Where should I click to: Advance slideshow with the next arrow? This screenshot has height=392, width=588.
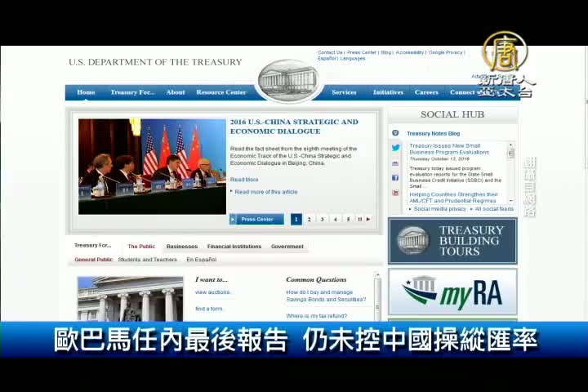tap(368, 219)
